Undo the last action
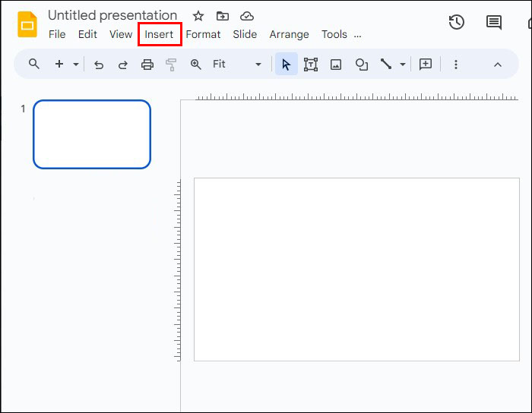 pos(99,65)
